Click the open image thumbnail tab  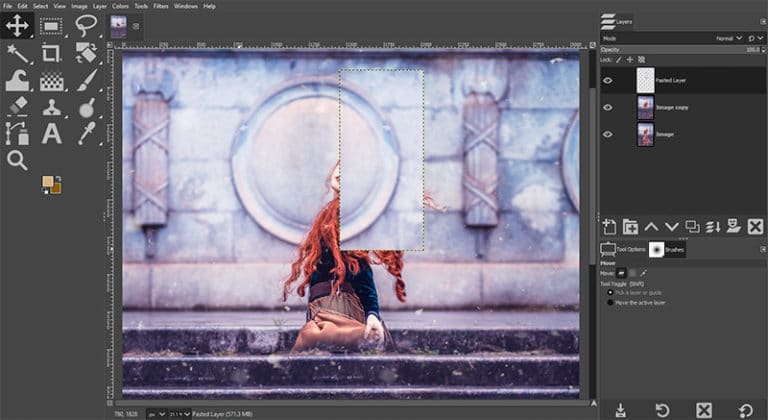point(118,25)
